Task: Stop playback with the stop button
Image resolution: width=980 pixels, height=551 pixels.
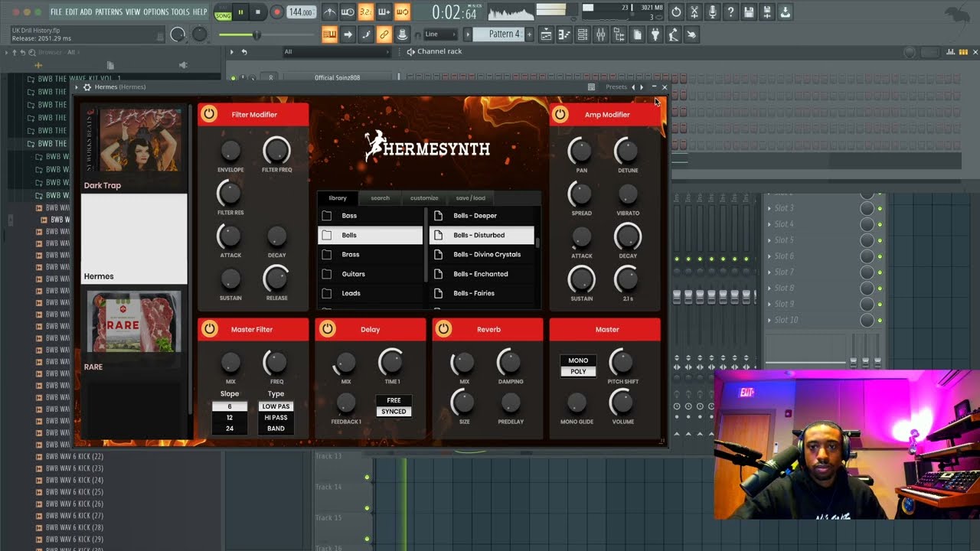Action: point(258,12)
